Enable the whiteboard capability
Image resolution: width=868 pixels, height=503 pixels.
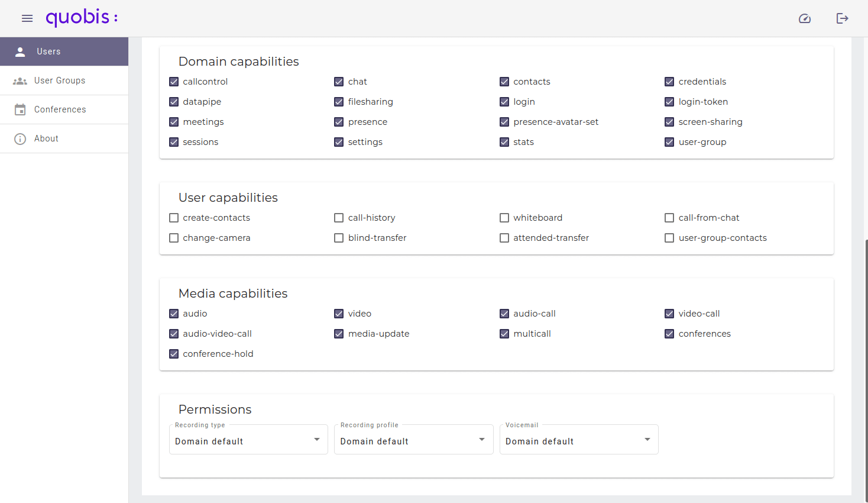(504, 218)
